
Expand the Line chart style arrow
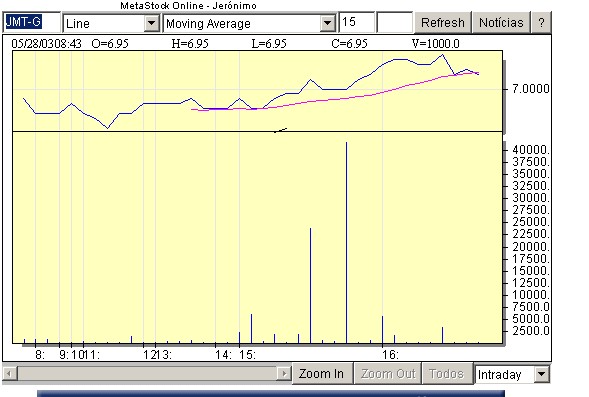pyautogui.click(x=151, y=24)
